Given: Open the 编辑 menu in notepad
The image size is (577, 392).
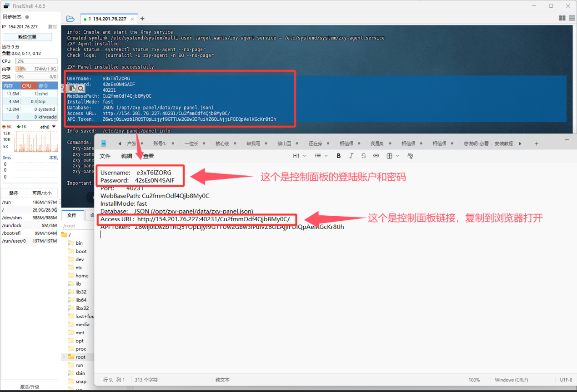Looking at the screenshot, I should click(127, 156).
